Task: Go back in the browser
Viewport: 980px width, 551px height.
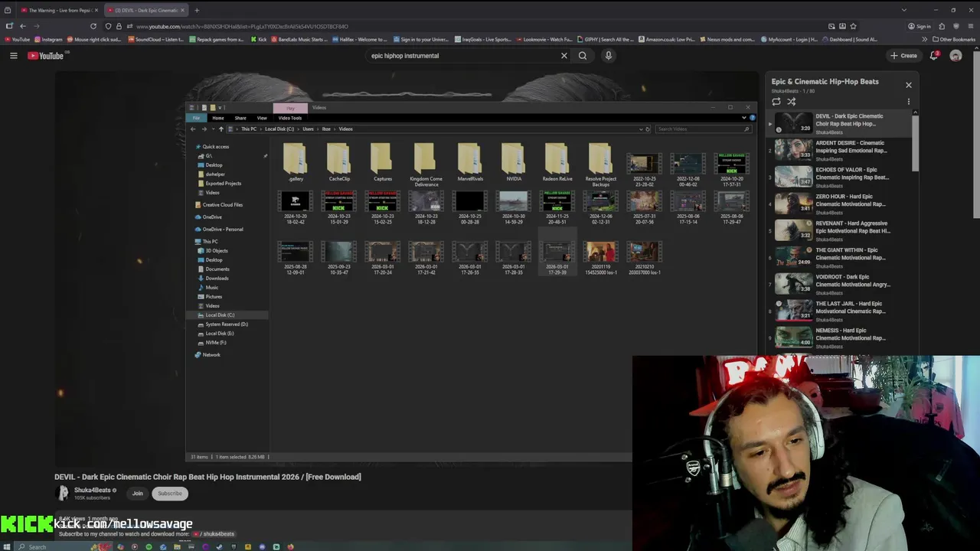Action: (22, 26)
